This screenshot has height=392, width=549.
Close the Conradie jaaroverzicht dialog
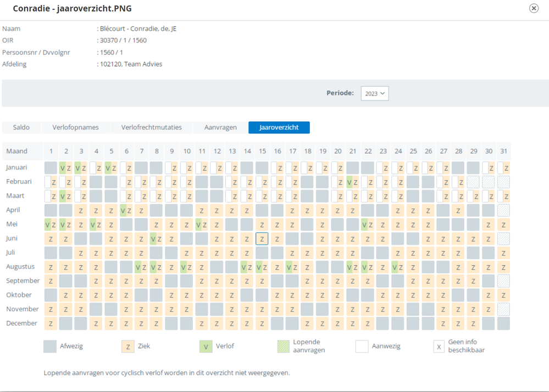[x=534, y=8]
